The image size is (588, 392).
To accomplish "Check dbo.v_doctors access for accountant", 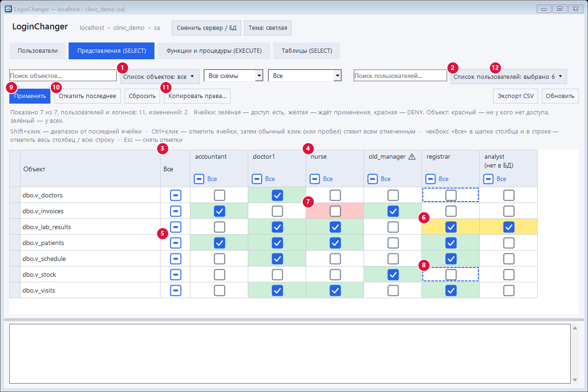I will tap(219, 195).
